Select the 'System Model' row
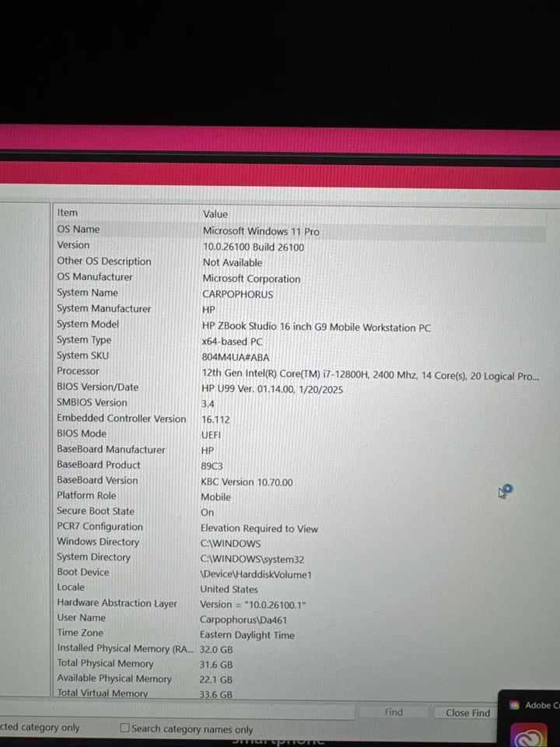This screenshot has width=560, height=747. [88, 324]
